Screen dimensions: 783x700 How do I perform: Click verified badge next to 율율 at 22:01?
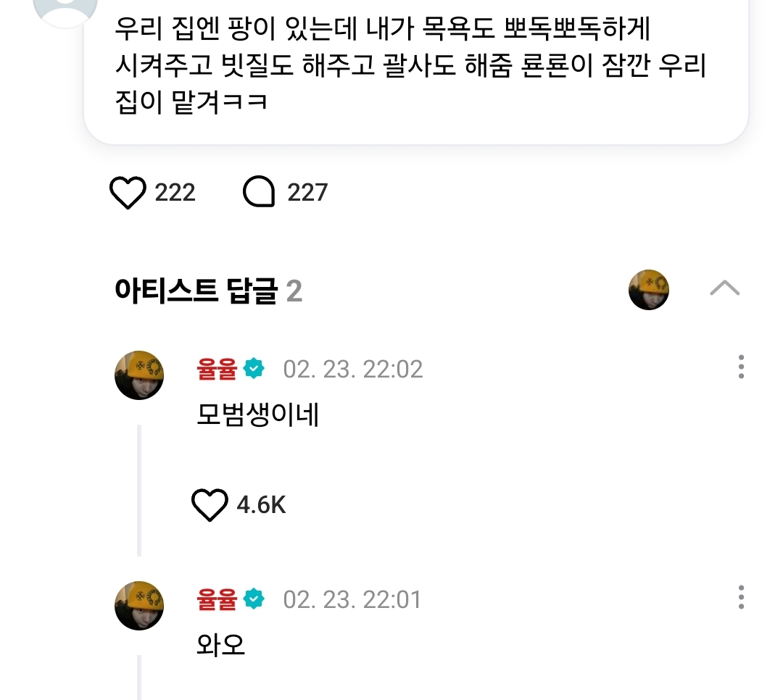254,599
